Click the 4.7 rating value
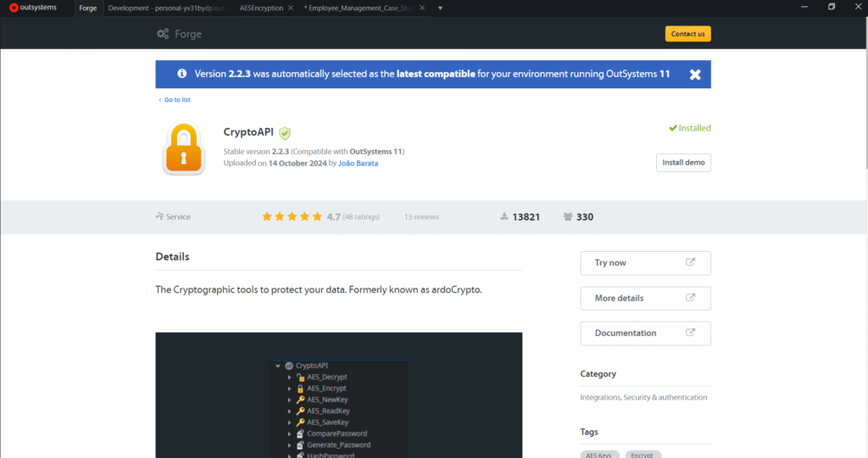The height and width of the screenshot is (458, 868). click(333, 217)
